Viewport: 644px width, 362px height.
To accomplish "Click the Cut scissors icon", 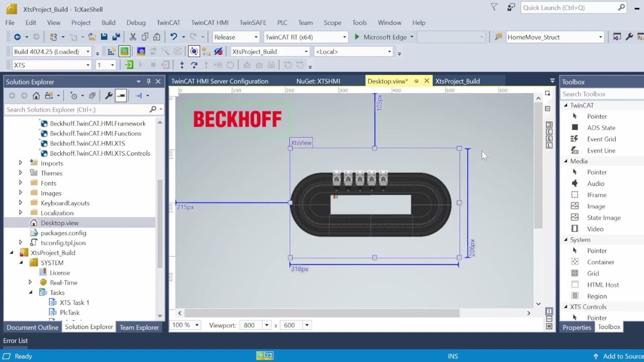I will tap(133, 37).
